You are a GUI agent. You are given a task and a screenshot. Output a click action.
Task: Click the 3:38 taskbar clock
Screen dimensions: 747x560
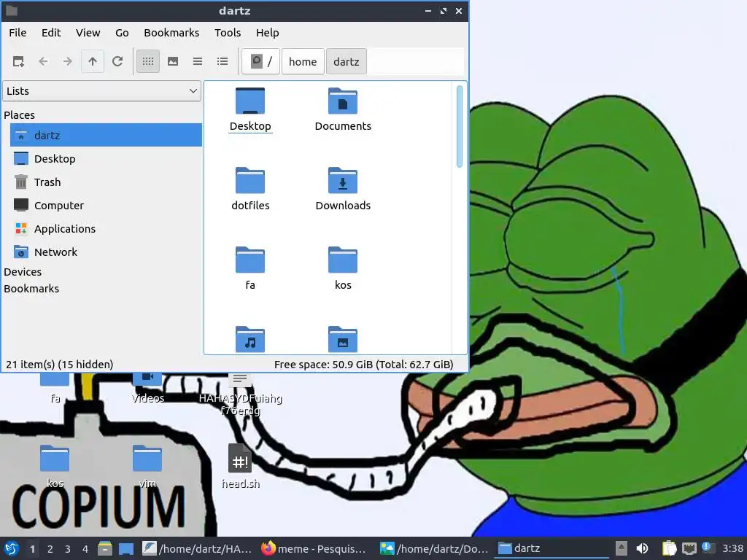click(732, 548)
